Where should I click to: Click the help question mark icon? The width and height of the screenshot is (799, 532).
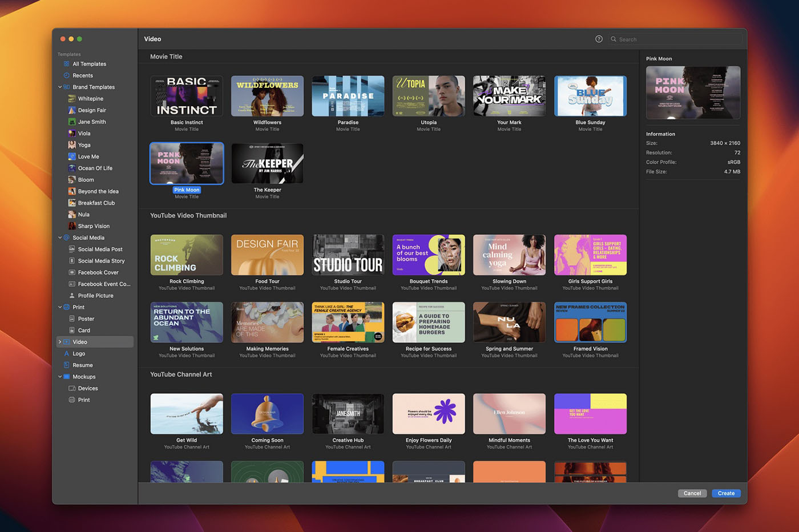[x=599, y=39]
